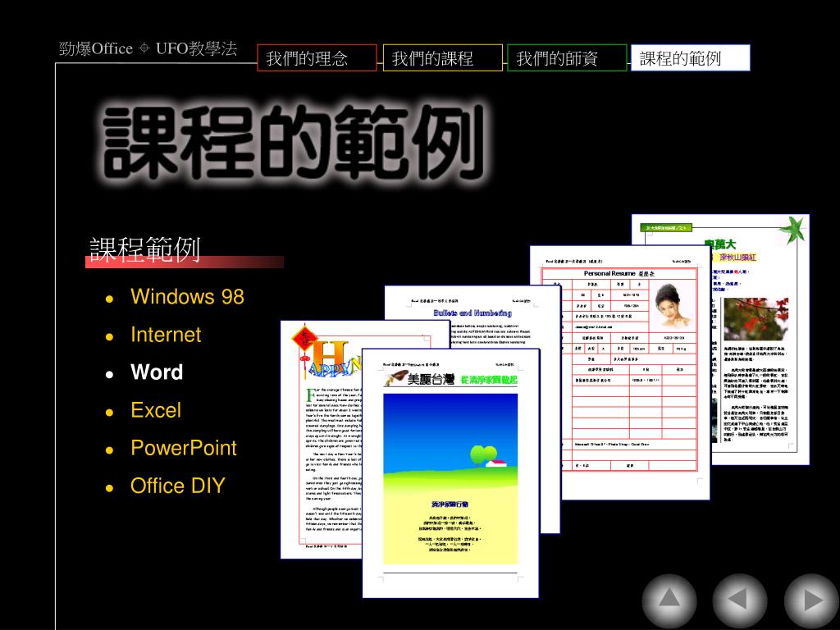
Task: Open the 我們的理念 tab
Action: click(x=317, y=58)
